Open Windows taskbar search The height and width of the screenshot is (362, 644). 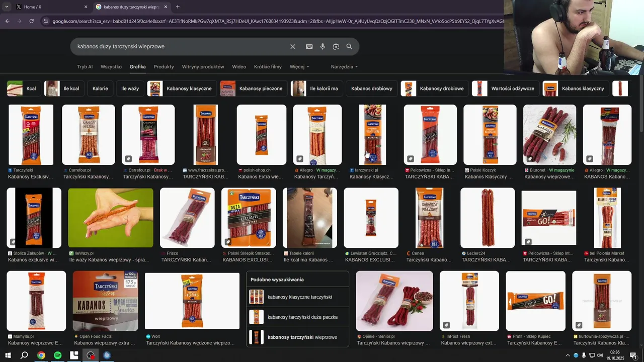tap(24, 355)
